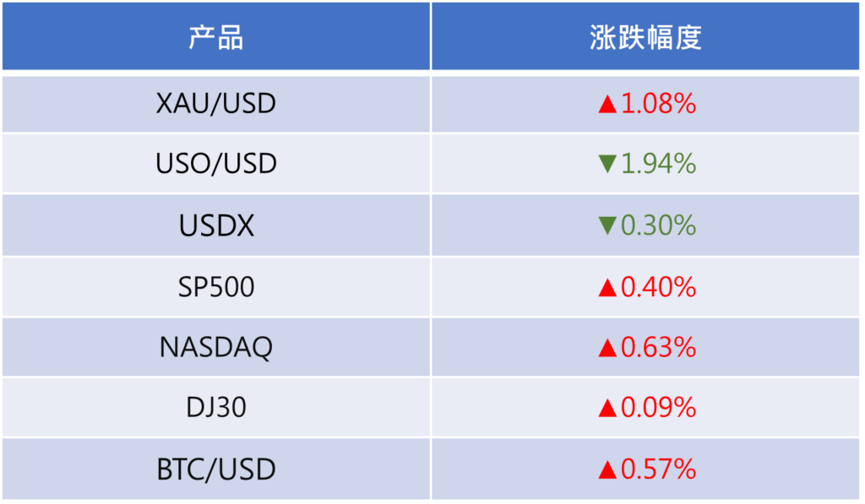Select the 0.09% percentage text
Screen dimensions: 865x504
coord(659,408)
